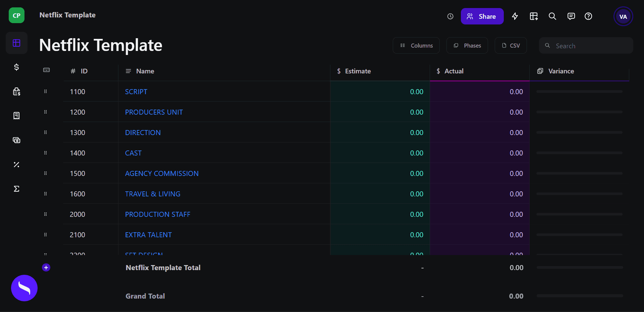Open the cash register icon in the sidebar
The image size is (644, 312).
[16, 91]
